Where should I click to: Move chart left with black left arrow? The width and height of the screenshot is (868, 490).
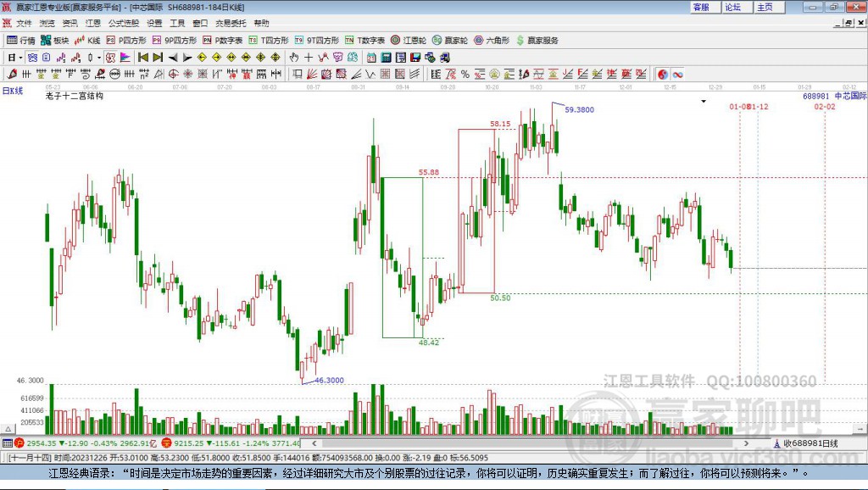click(x=173, y=58)
